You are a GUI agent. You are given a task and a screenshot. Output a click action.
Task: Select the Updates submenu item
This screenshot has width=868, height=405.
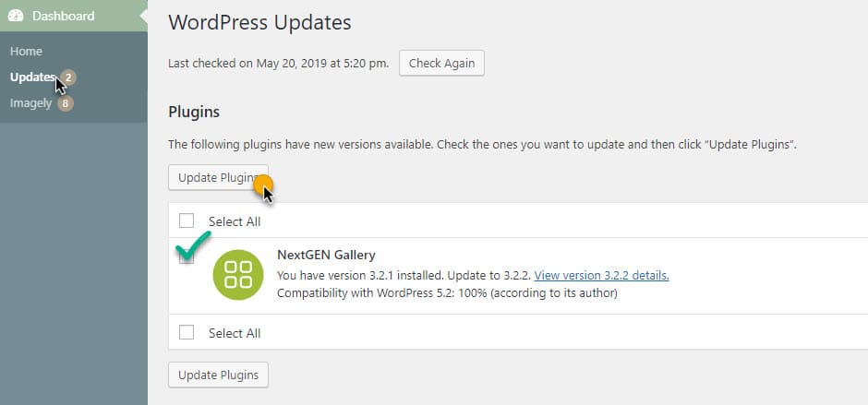tap(32, 77)
